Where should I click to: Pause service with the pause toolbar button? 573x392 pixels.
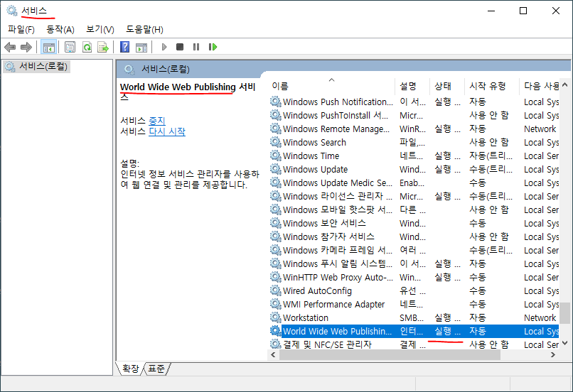point(196,47)
